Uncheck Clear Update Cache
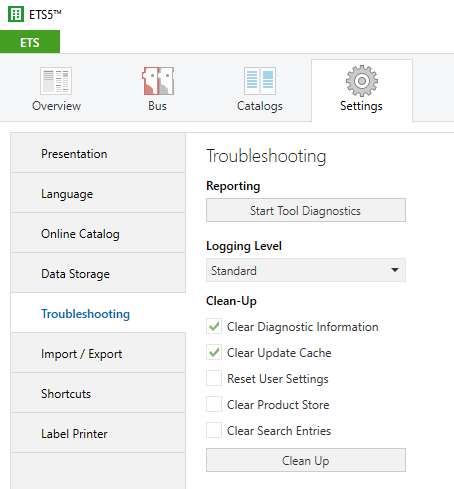Screen dimensions: 454x489 [214, 352]
